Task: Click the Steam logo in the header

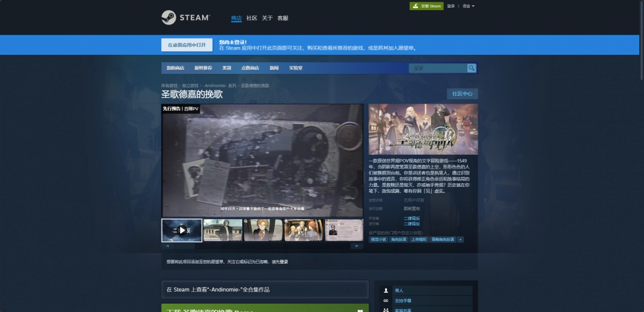Action: click(x=185, y=18)
